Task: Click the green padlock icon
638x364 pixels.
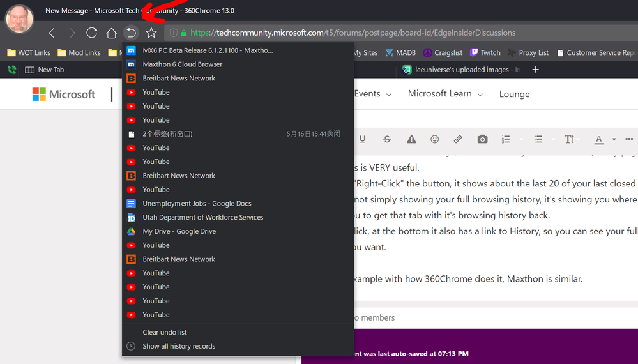Action: [x=184, y=33]
